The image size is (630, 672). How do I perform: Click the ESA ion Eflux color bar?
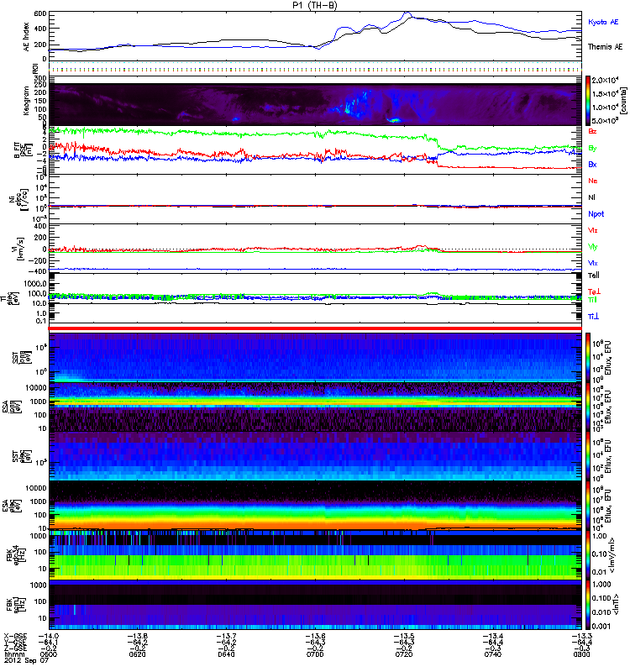[587, 407]
